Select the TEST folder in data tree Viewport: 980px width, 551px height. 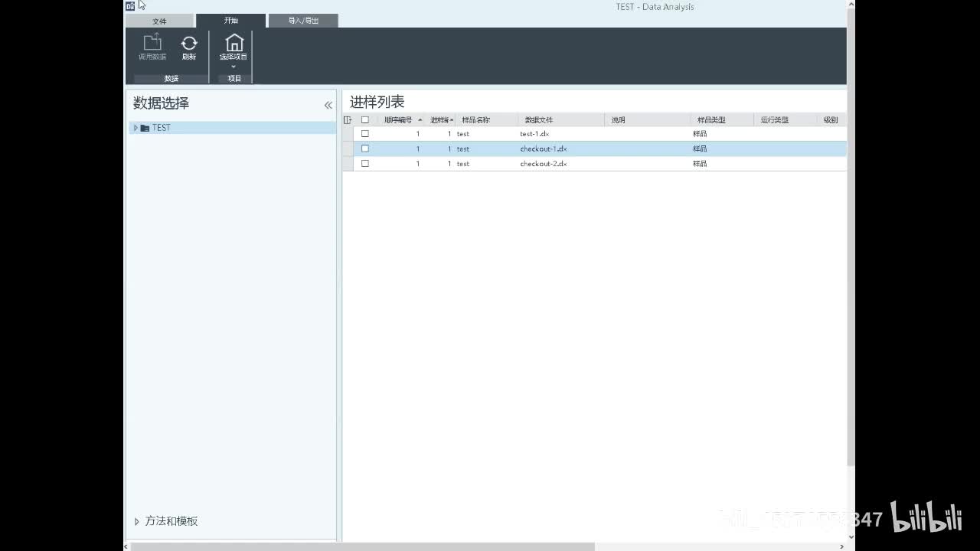[233, 128]
